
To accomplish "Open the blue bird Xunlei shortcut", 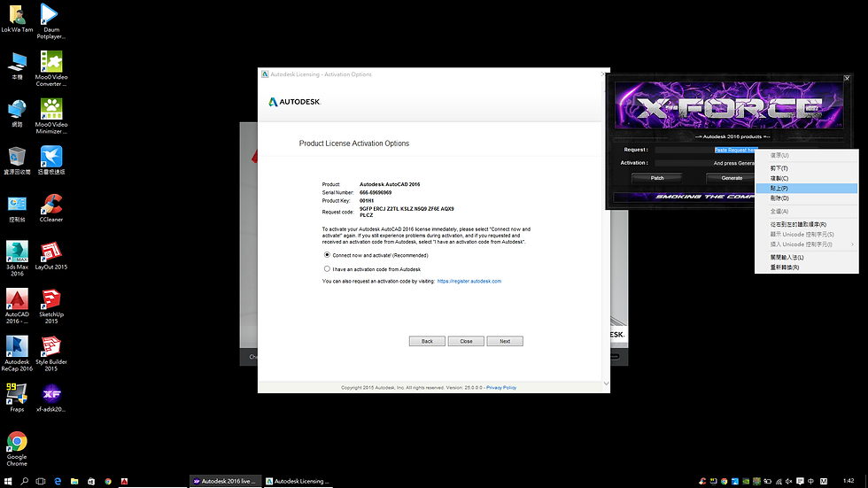I will (51, 161).
